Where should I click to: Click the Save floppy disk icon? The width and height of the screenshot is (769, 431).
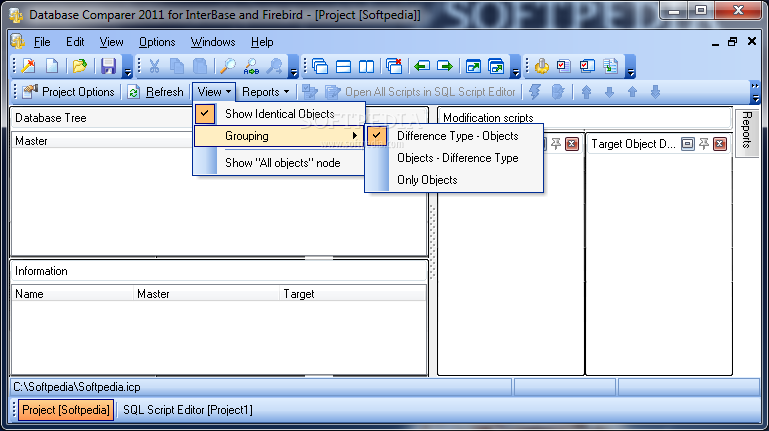tap(108, 66)
